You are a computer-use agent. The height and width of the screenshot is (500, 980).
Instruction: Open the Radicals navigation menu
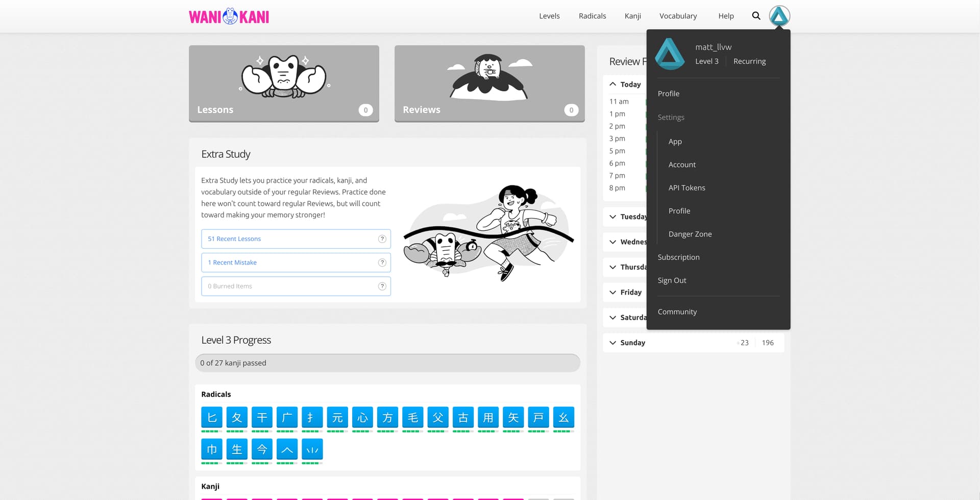point(592,16)
